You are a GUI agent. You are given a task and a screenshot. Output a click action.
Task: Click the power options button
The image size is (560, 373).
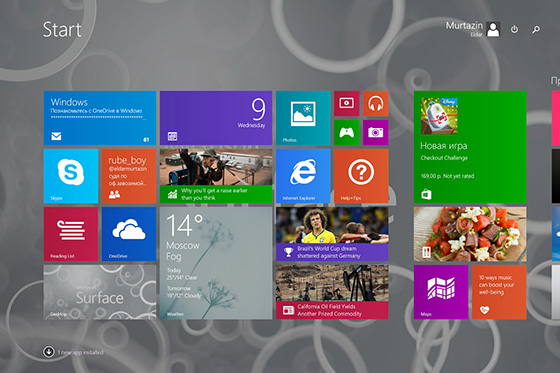514,29
